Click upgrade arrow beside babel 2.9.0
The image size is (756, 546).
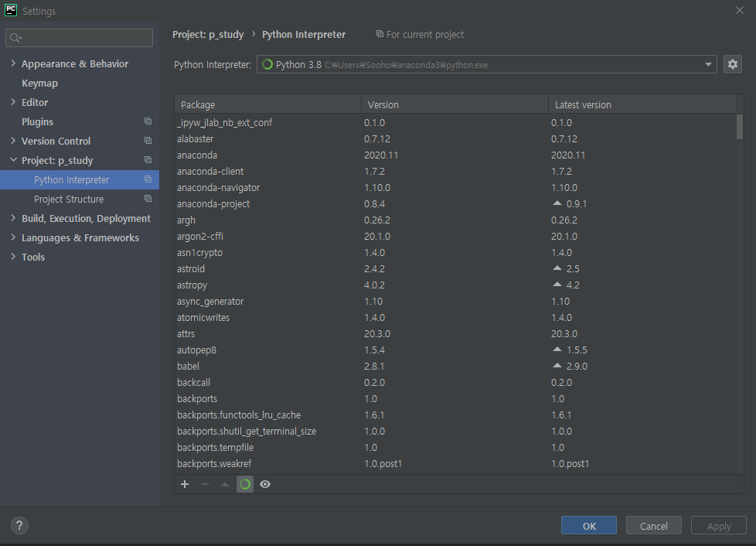coord(557,366)
